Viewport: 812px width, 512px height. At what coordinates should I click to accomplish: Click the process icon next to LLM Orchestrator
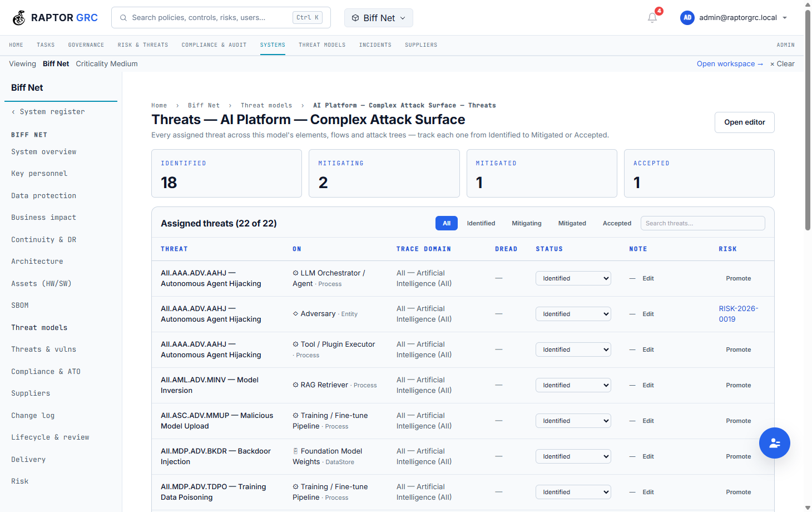point(296,273)
